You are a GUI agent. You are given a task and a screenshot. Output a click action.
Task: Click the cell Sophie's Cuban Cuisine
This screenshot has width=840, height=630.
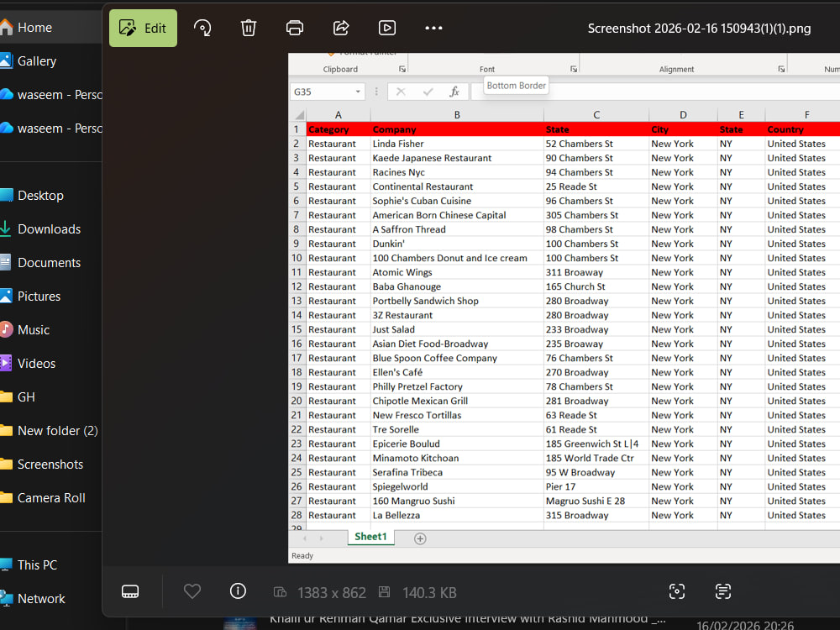[457, 201]
